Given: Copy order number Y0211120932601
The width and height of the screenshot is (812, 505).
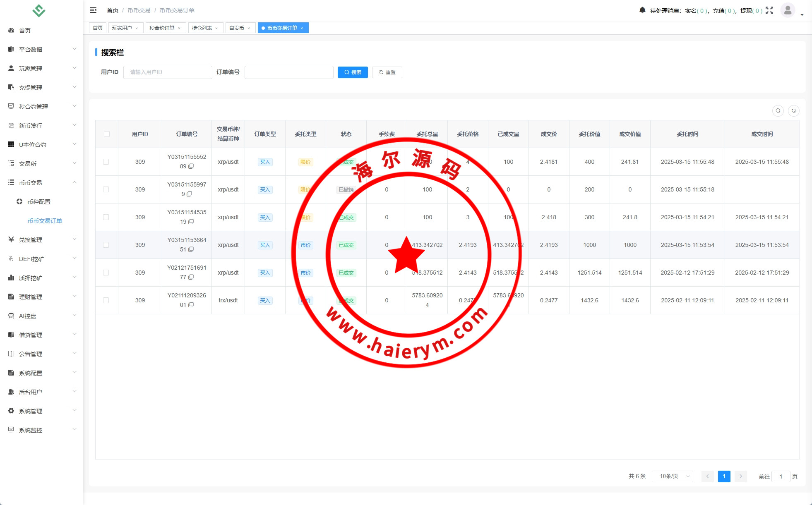Looking at the screenshot, I should 191,305.
